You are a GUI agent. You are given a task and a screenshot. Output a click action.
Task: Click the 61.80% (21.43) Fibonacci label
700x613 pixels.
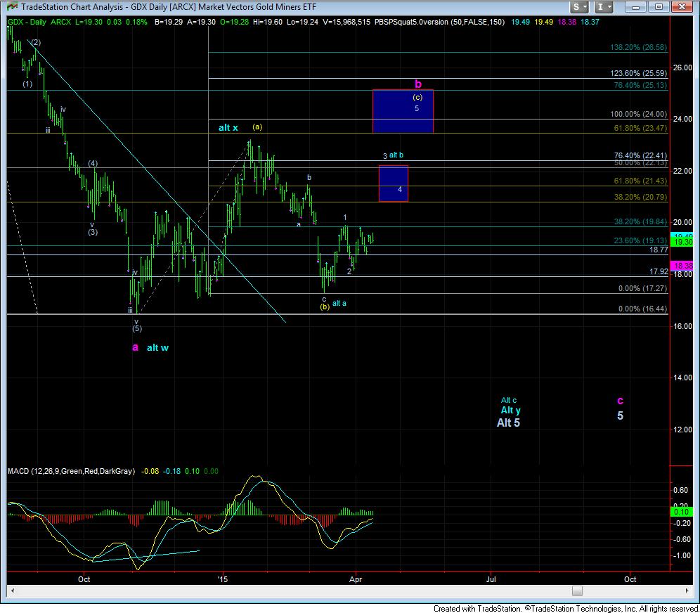pyautogui.click(x=640, y=181)
